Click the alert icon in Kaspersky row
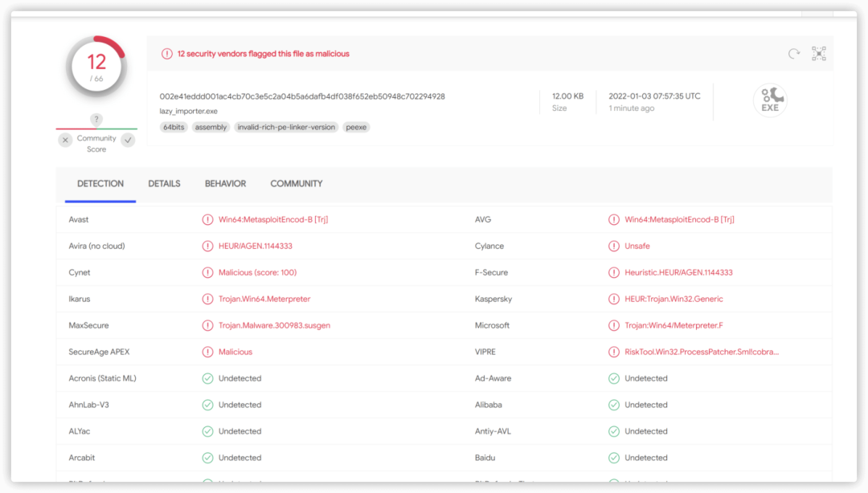868x493 pixels. pyautogui.click(x=614, y=299)
